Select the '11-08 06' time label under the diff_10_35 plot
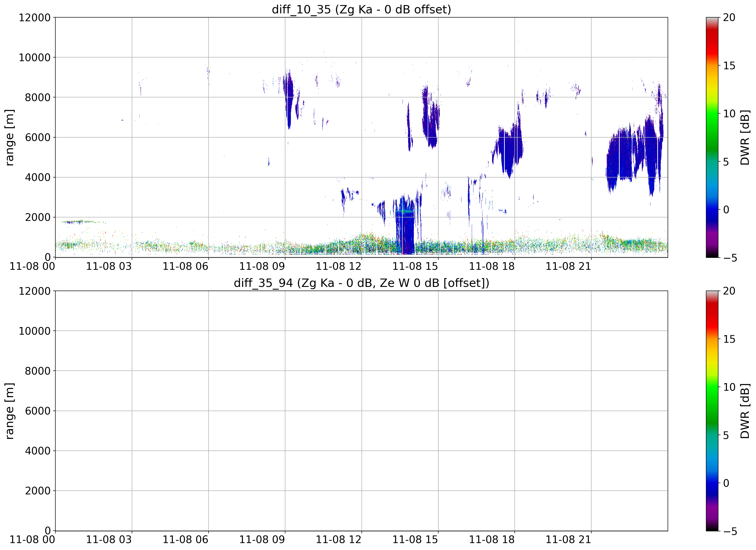 [x=185, y=266]
